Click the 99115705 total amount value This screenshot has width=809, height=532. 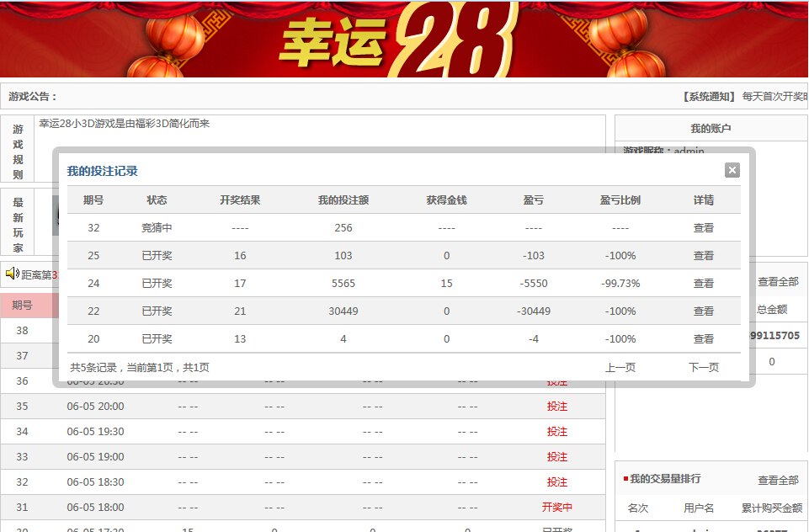coord(774,335)
